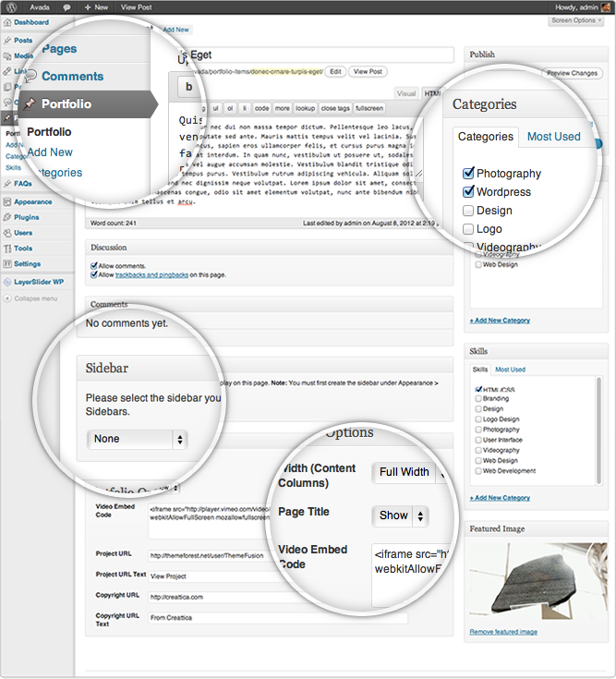Click the Dashboard home icon in sidebar
Image resolution: width=616 pixels, height=679 pixels.
pyautogui.click(x=7, y=21)
